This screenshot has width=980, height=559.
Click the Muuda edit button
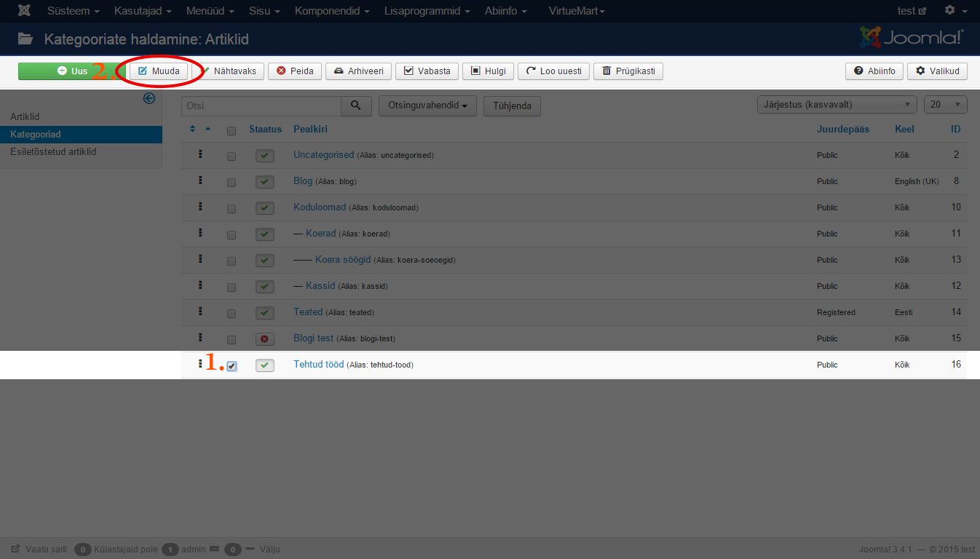point(159,71)
